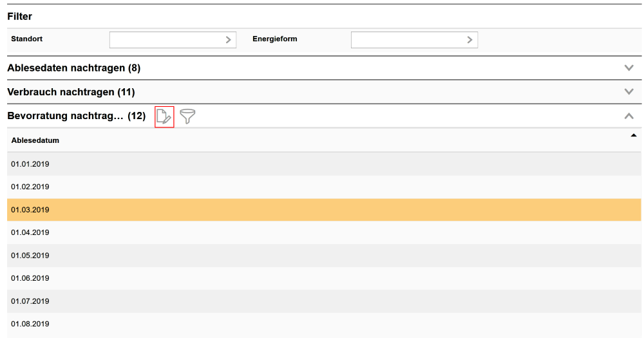This screenshot has width=644, height=338.
Task: Collapse the Bevorratung nachtragen section
Action: point(629,116)
